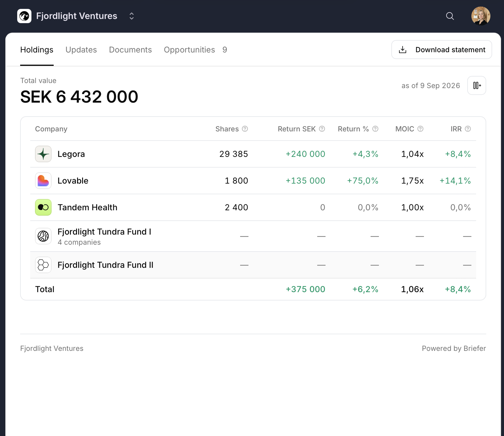
Task: Click the Lovable heart logo icon
Action: tap(43, 181)
